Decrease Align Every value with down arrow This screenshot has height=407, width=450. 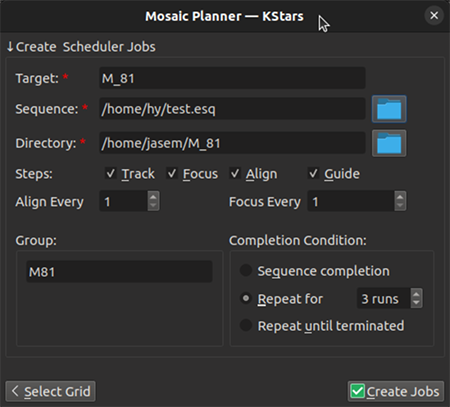(x=153, y=206)
